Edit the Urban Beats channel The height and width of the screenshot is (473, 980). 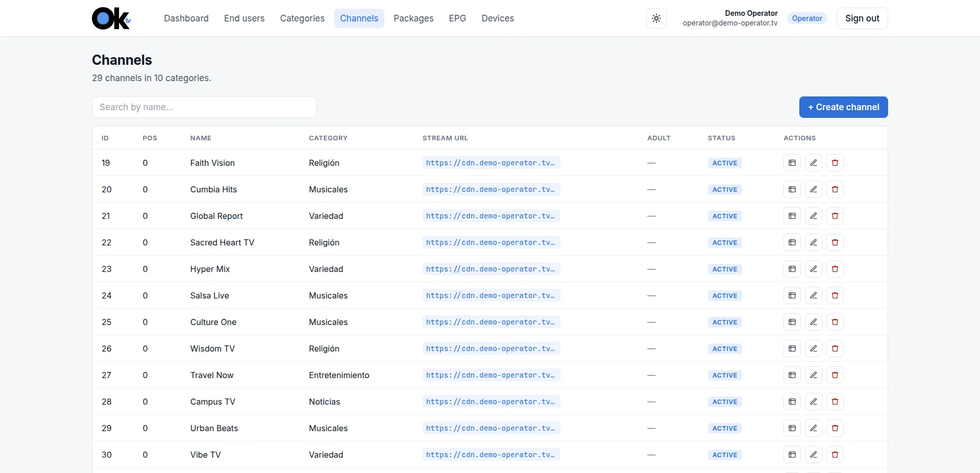coord(814,428)
